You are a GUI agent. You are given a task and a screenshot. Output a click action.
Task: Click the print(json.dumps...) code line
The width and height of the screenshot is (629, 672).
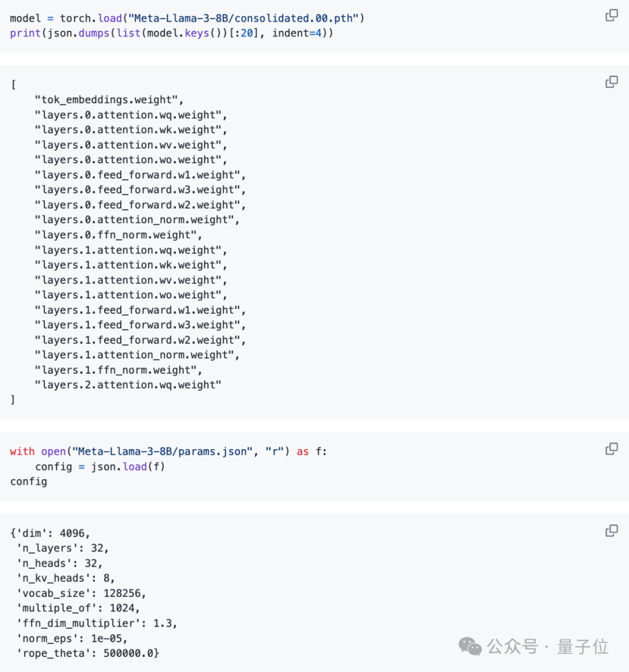(x=171, y=33)
